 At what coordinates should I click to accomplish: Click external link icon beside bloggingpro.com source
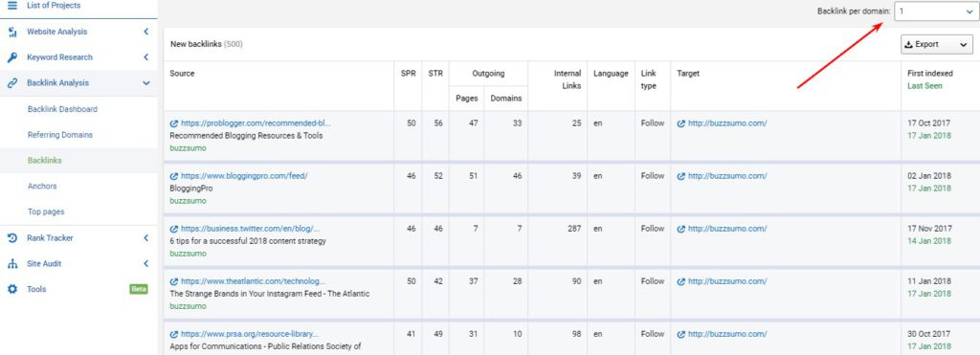(174, 176)
